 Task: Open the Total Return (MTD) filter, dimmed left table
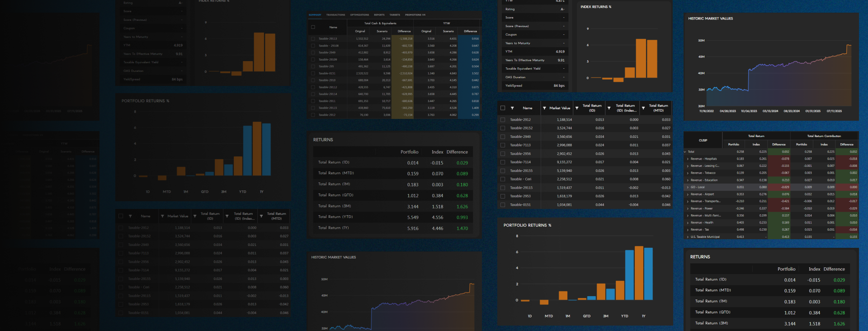[x=261, y=216]
